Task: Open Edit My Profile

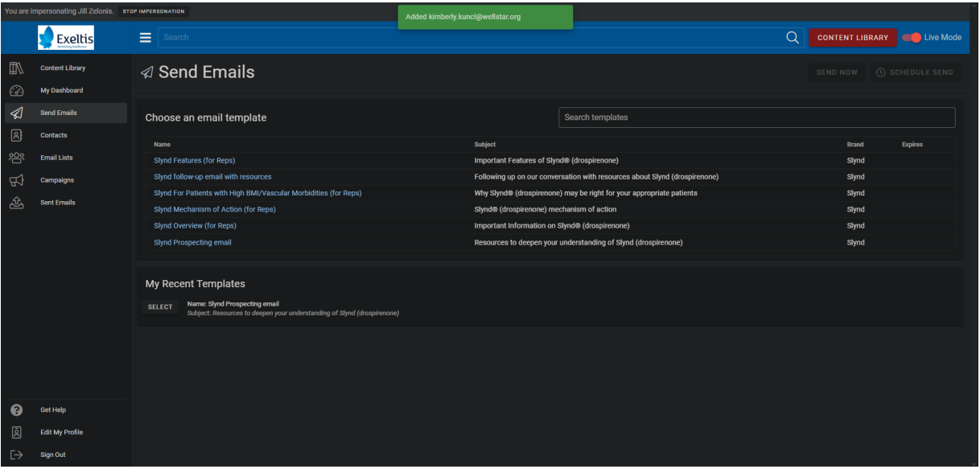Action: click(x=62, y=432)
